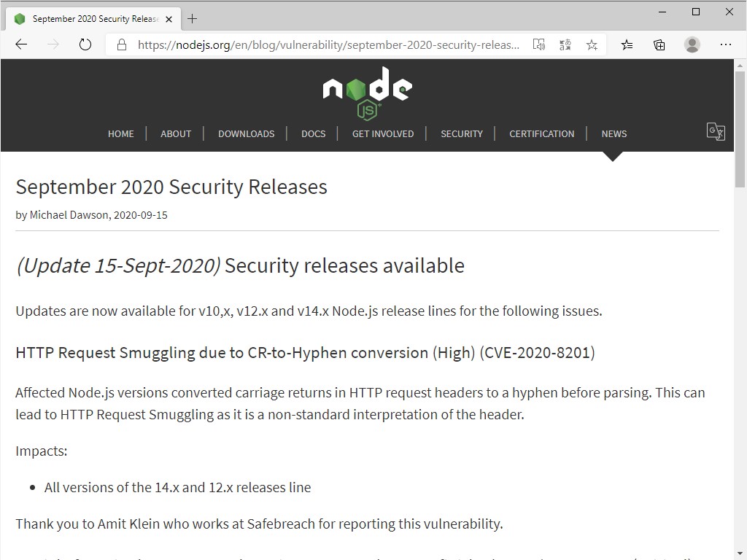
Task: Open the user profile avatar
Action: tap(692, 44)
